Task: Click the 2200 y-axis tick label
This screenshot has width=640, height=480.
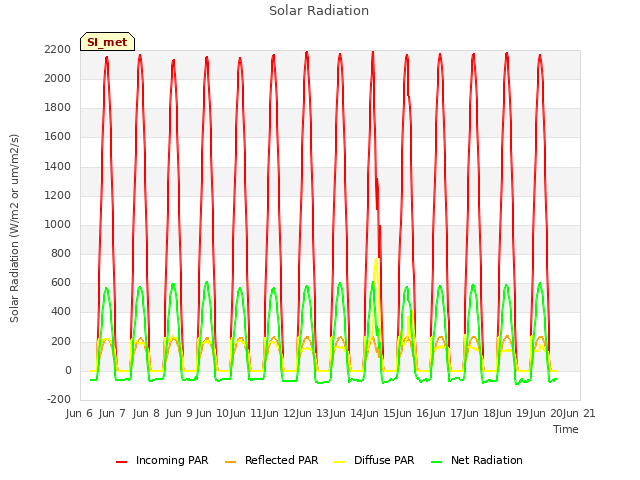Action: (58, 49)
